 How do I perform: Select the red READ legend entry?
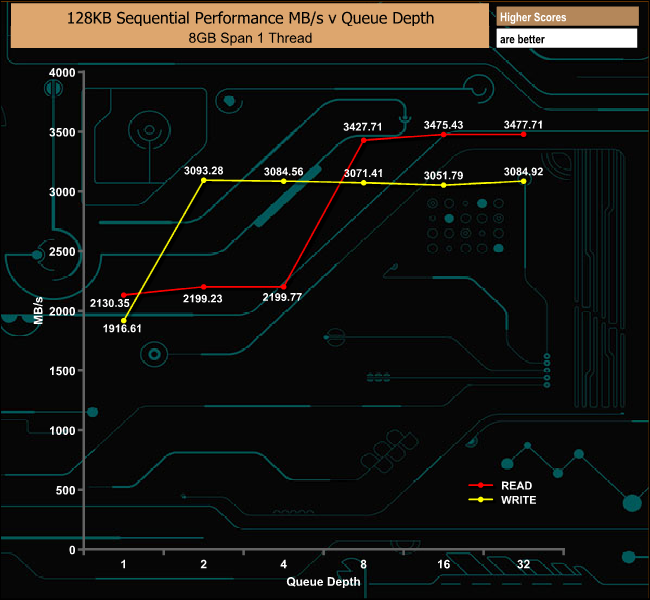coord(500,485)
